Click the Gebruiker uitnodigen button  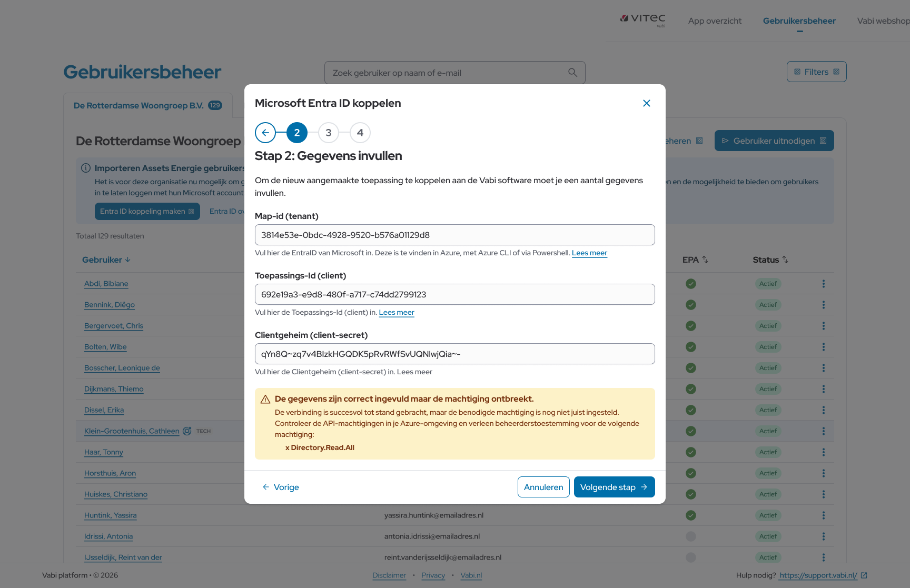click(774, 141)
